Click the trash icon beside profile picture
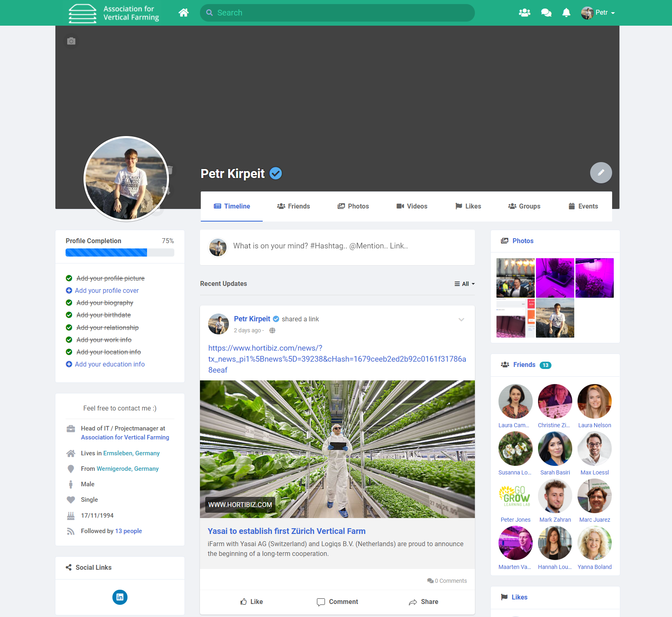This screenshot has width=672, height=617. tap(170, 170)
